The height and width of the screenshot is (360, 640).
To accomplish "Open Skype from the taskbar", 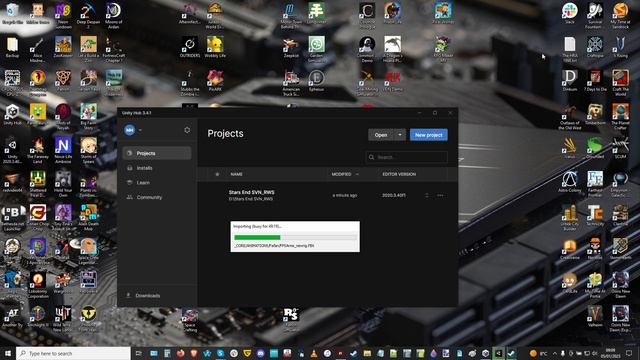I will [220, 353].
